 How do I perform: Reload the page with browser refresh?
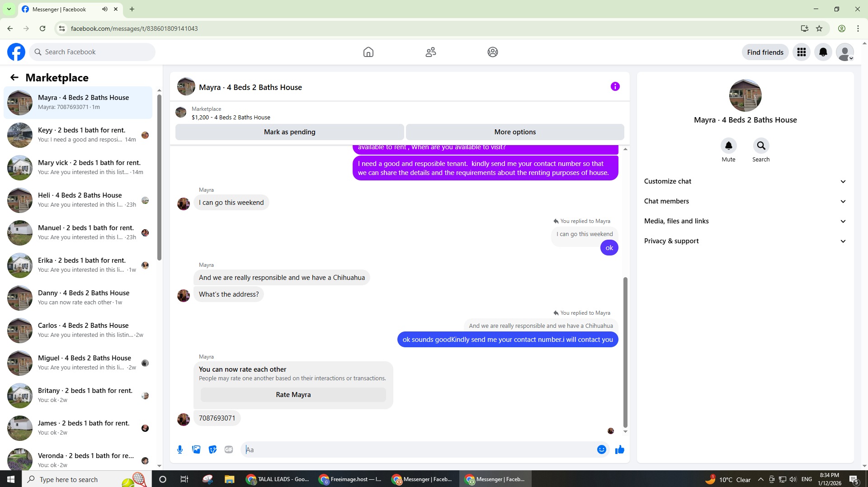[x=42, y=28]
